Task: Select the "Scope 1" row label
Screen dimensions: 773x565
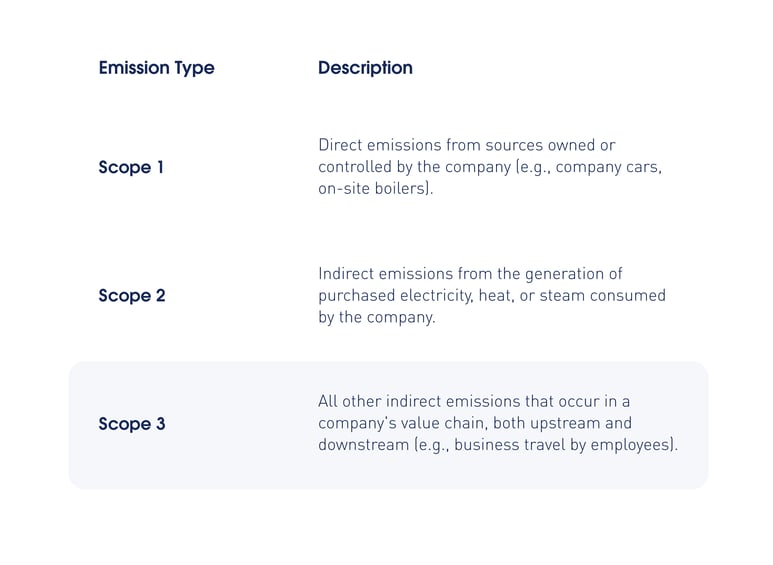Action: click(x=131, y=167)
